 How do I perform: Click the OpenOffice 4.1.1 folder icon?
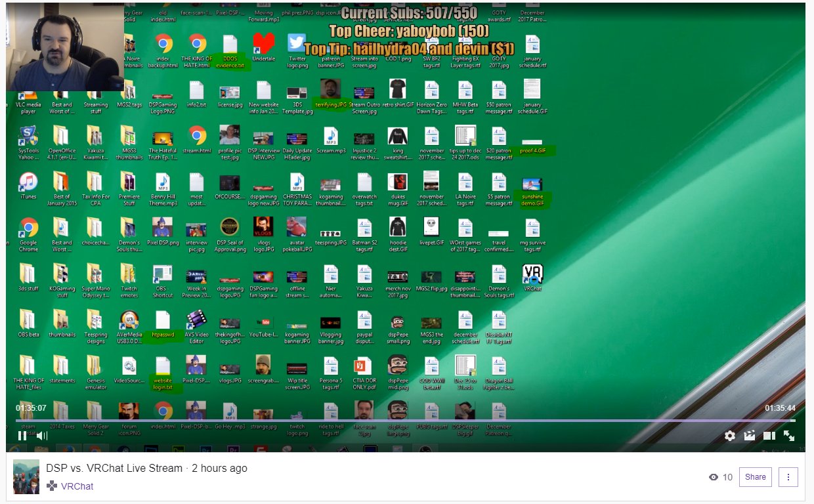62,136
